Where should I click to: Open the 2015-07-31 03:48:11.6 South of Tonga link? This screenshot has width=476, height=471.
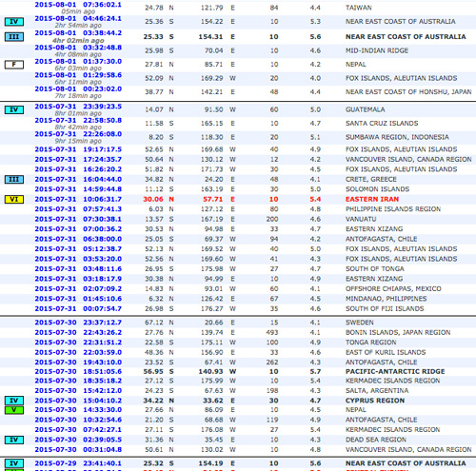click(78, 269)
